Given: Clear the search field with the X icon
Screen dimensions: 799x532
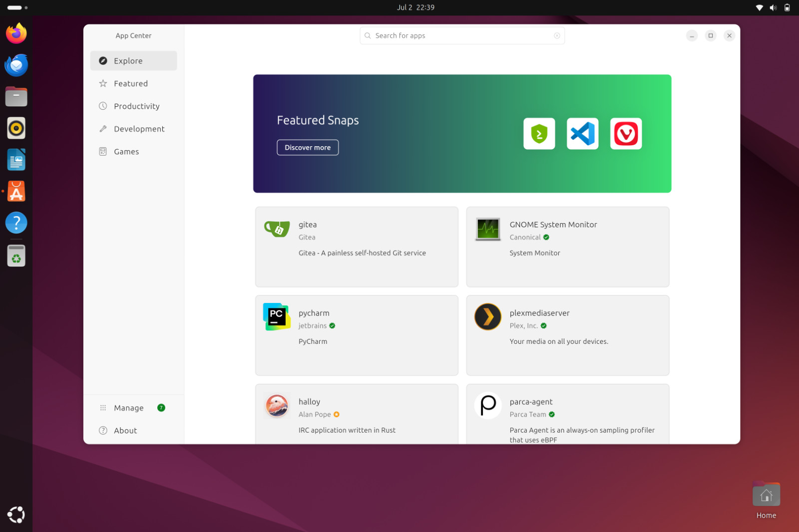Looking at the screenshot, I should [557, 35].
